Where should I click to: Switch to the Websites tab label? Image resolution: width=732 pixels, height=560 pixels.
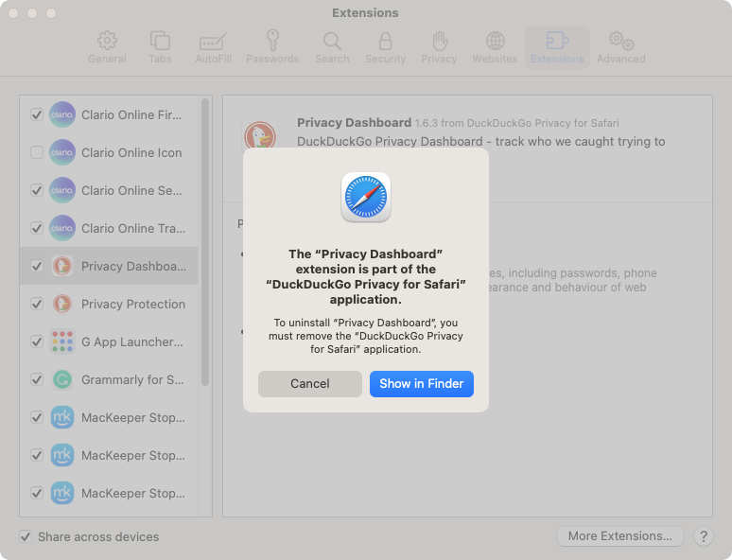(495, 59)
